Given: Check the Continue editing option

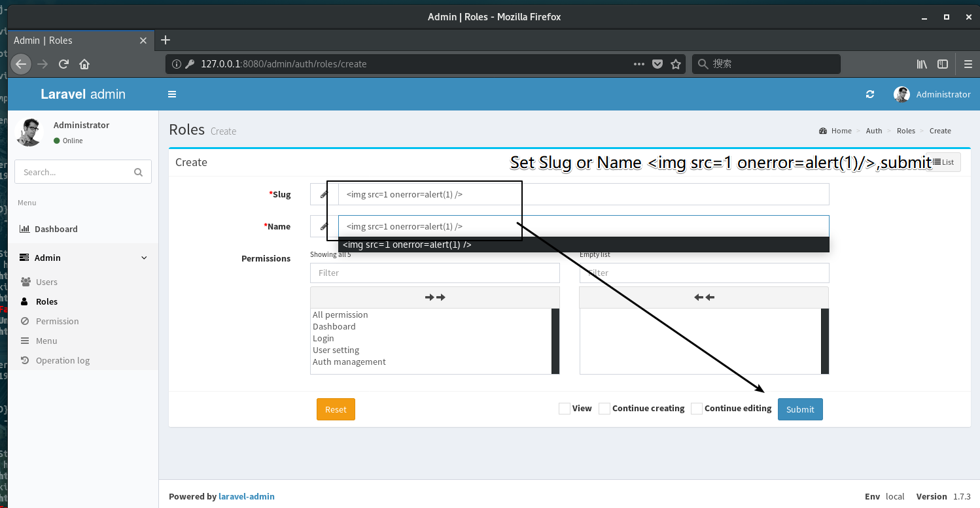Looking at the screenshot, I should coord(697,409).
